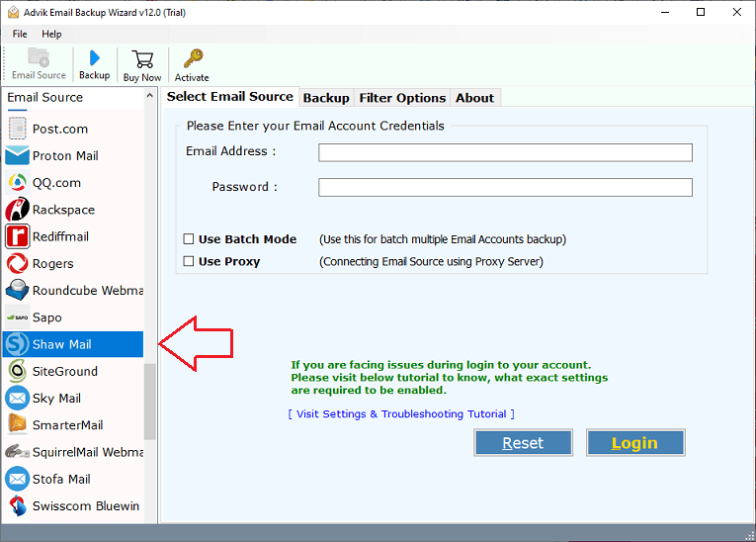Enable the Use Proxy checkbox
Image resolution: width=756 pixels, height=542 pixels.
click(189, 261)
